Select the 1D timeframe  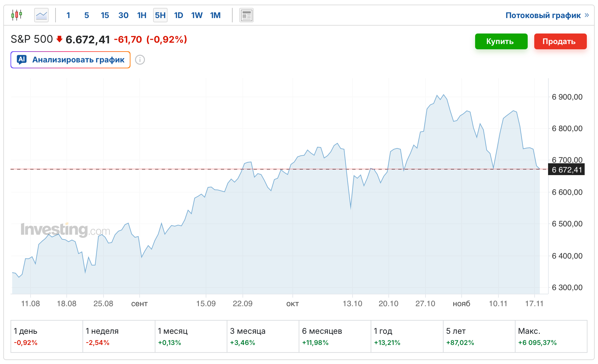pos(178,15)
